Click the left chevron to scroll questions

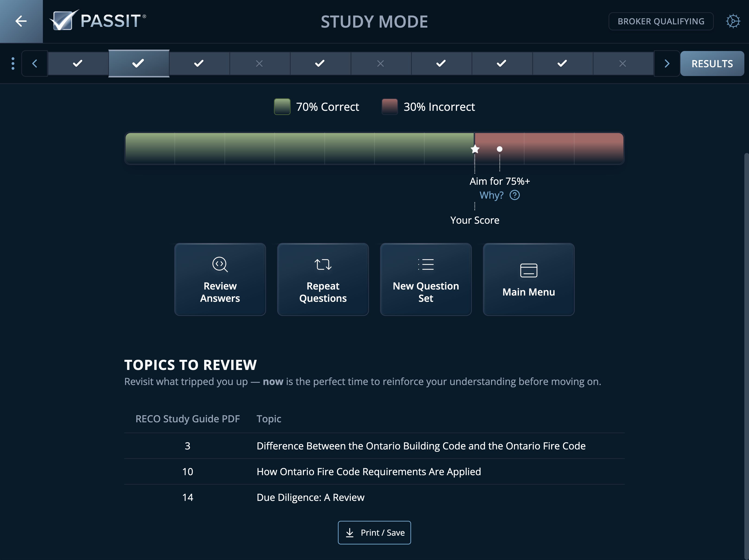35,63
